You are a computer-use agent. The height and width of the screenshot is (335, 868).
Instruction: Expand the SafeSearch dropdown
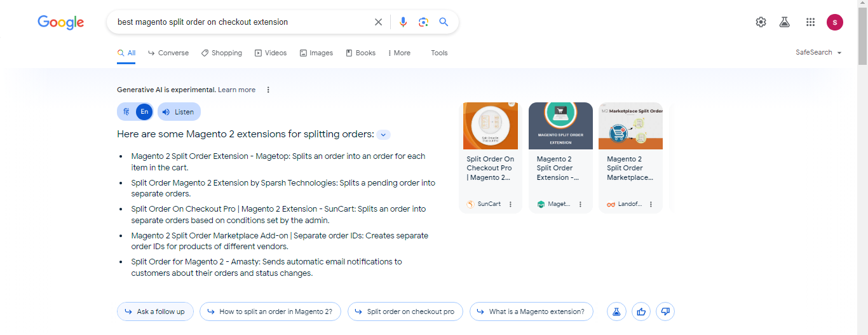pos(818,53)
